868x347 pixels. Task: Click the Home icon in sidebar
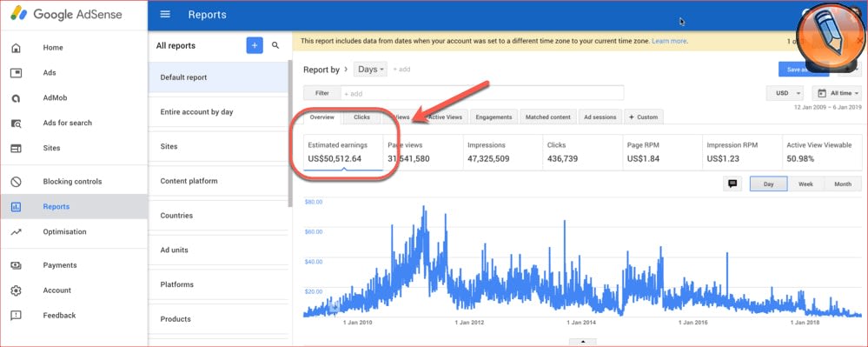16,48
